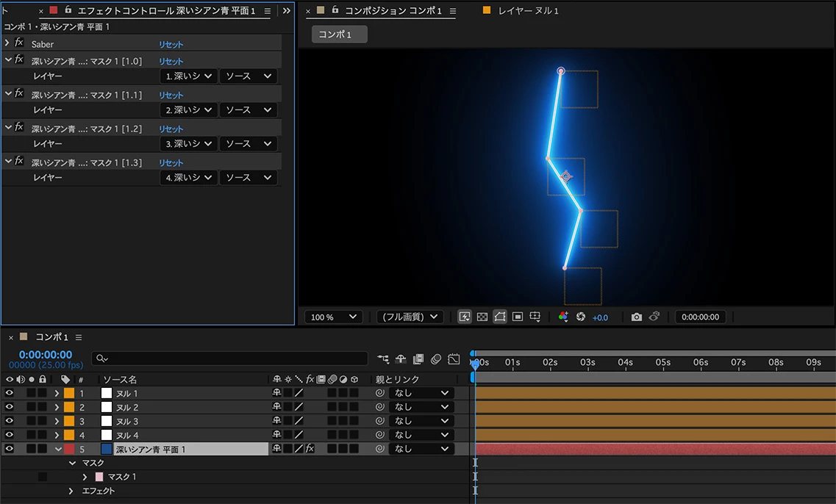The image size is (836, 504).
Task: Click the snapshot camera icon in viewer
Action: click(636, 317)
